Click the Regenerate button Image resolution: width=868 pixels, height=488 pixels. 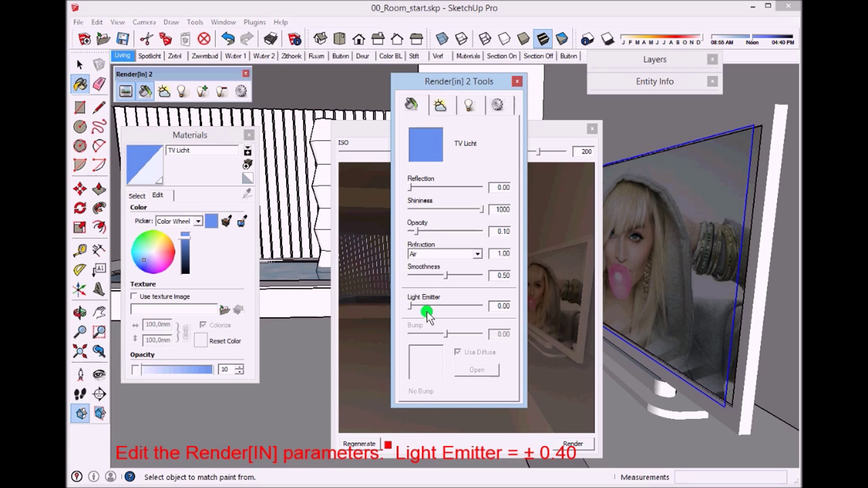[359, 444]
